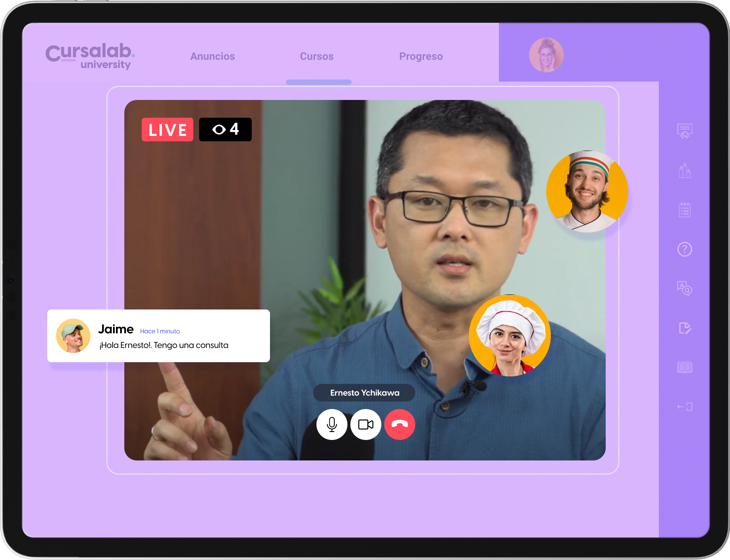The width and height of the screenshot is (730, 560).
Task: Click the viewer count eye indicator
Action: tap(225, 130)
